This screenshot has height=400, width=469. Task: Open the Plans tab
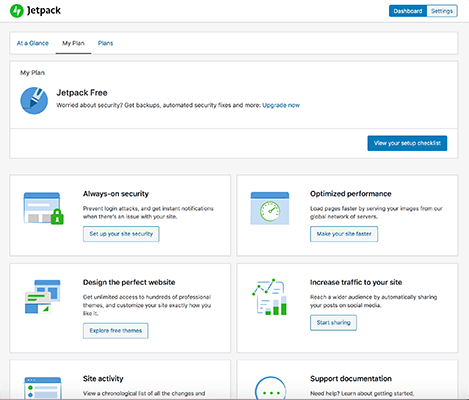point(105,43)
